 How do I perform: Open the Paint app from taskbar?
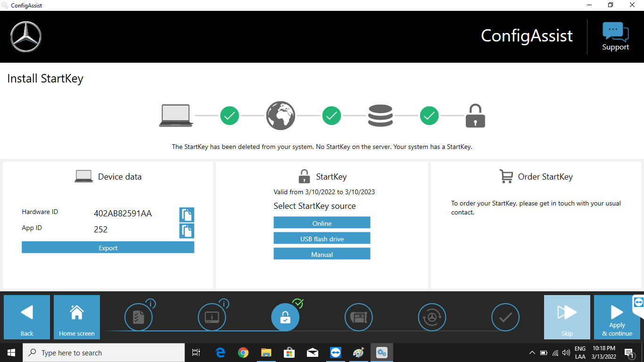tap(359, 353)
